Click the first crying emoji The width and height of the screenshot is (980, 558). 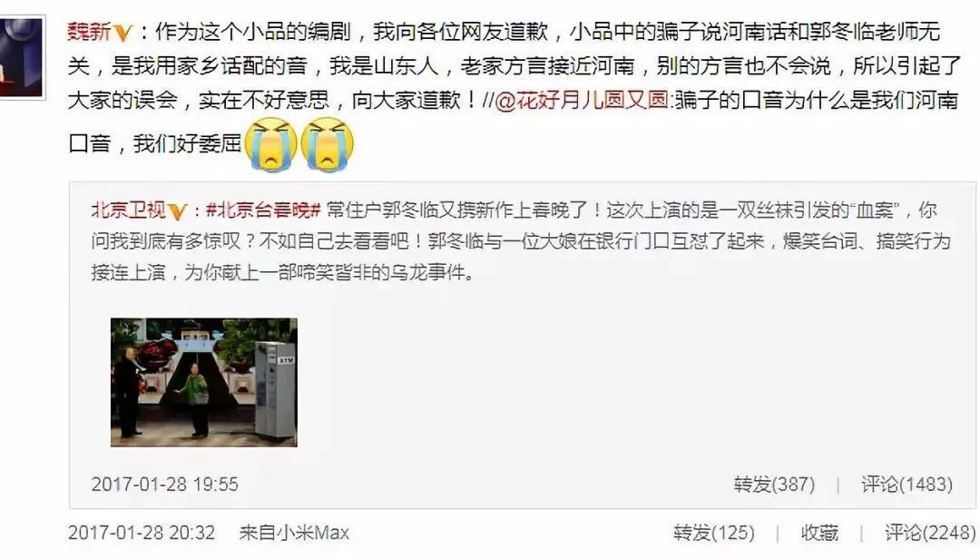271,144
